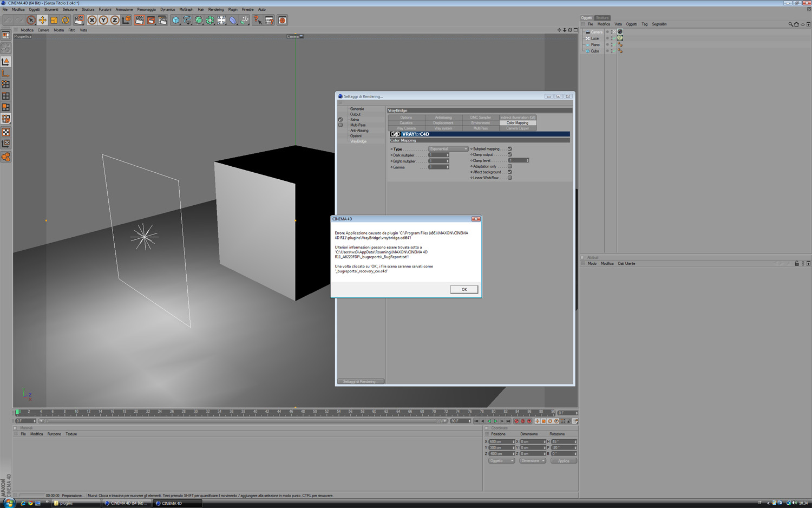
Task: Open Render Settings clapperboard icon
Action: click(162, 20)
